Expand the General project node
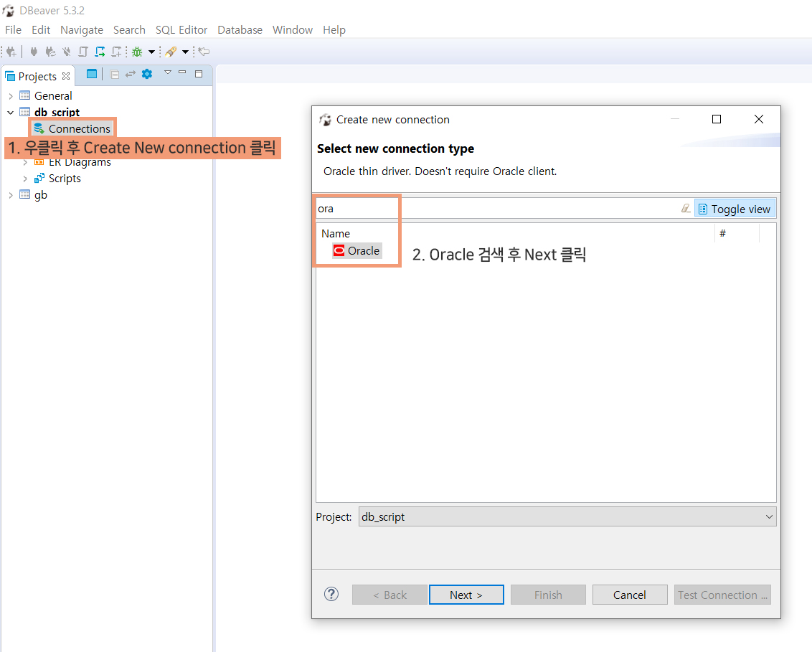 tap(10, 96)
